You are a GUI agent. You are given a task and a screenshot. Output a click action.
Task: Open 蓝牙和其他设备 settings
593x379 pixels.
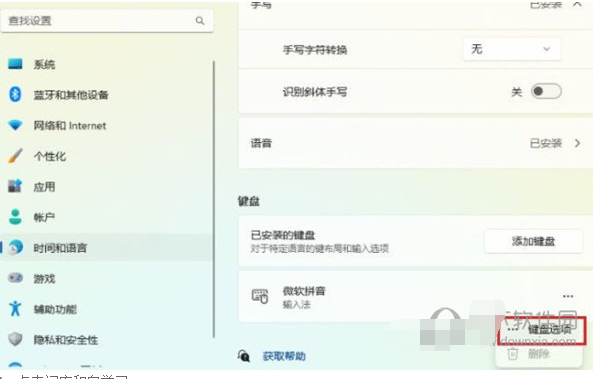[71, 95]
